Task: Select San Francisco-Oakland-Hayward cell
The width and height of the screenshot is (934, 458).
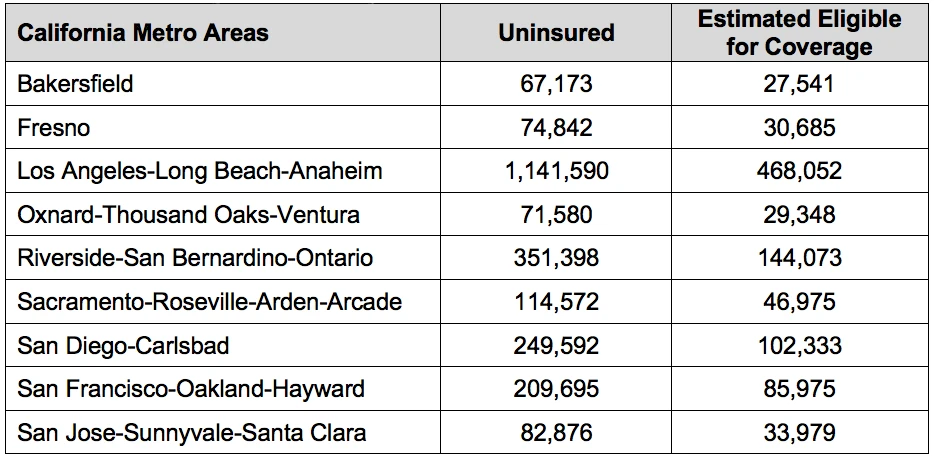Action: 191,389
